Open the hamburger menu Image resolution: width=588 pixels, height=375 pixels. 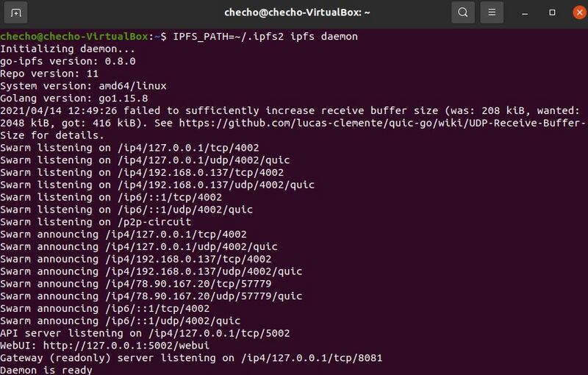coord(492,12)
